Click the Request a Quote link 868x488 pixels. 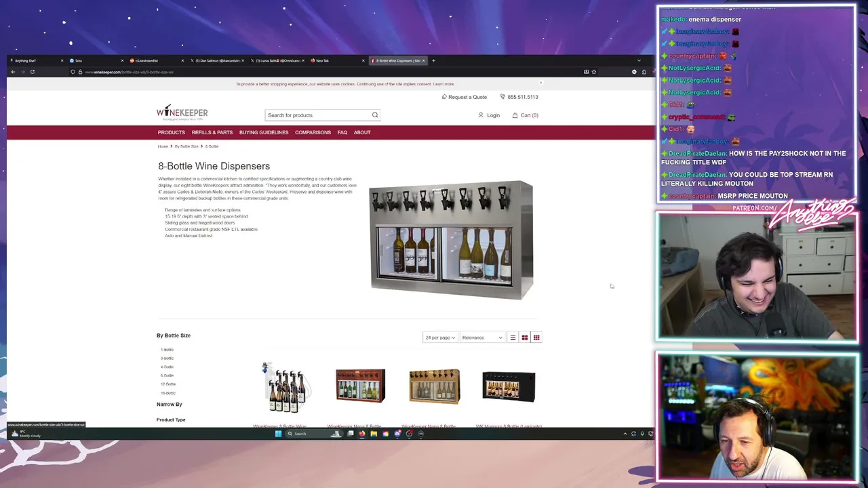(465, 97)
